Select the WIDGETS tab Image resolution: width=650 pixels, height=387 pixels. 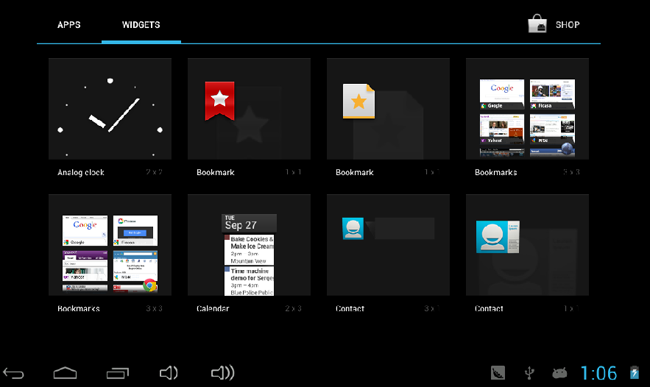(x=141, y=25)
